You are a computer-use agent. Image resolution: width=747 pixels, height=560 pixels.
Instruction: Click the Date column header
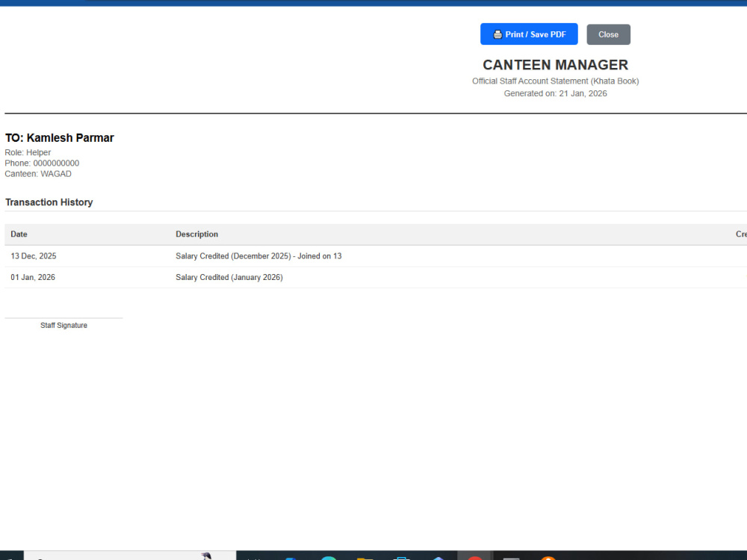click(x=19, y=234)
